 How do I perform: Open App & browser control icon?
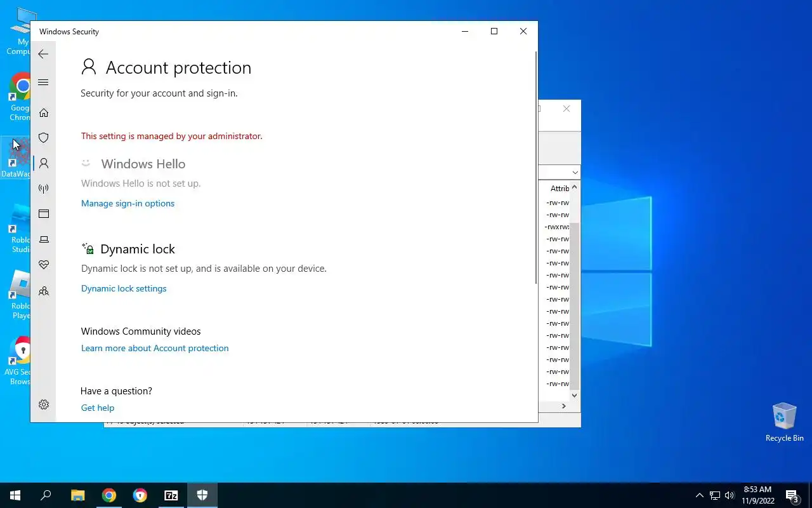tap(44, 214)
